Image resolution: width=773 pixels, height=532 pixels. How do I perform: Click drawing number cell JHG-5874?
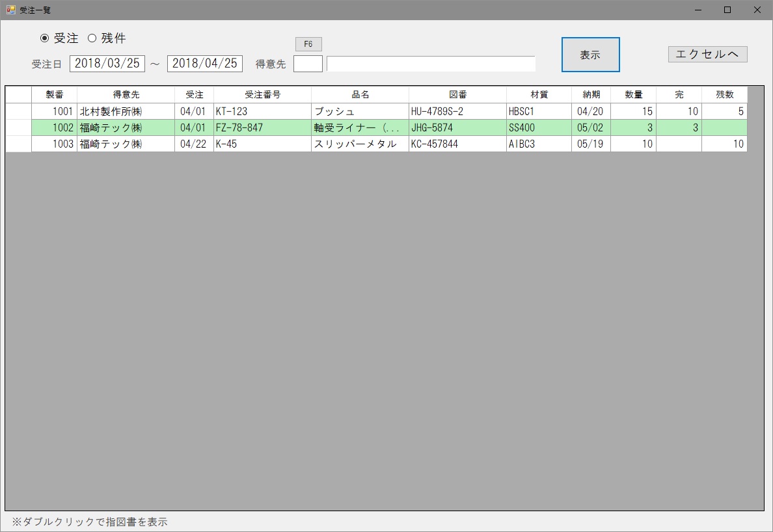pyautogui.click(x=457, y=127)
